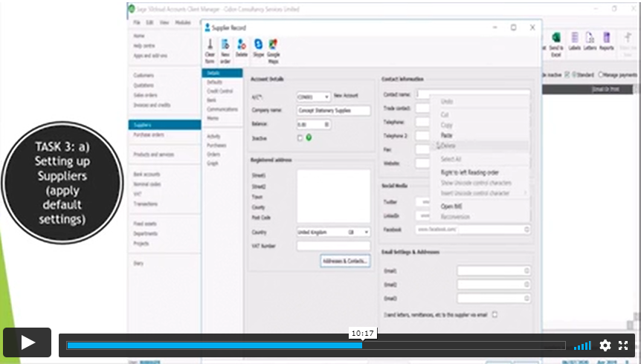The width and height of the screenshot is (641, 364).
Task: Click the icon inside Facebook field
Action: tap(526, 230)
